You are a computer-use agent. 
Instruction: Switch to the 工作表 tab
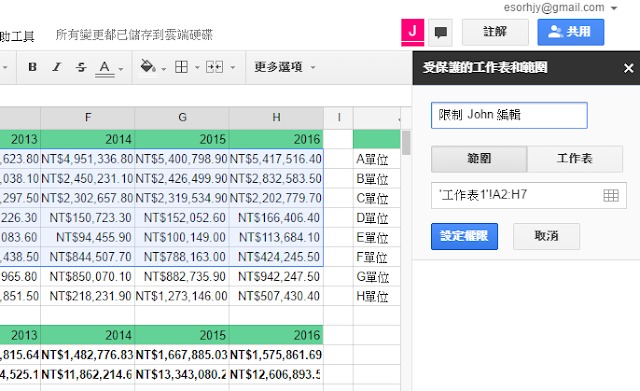pos(575,158)
